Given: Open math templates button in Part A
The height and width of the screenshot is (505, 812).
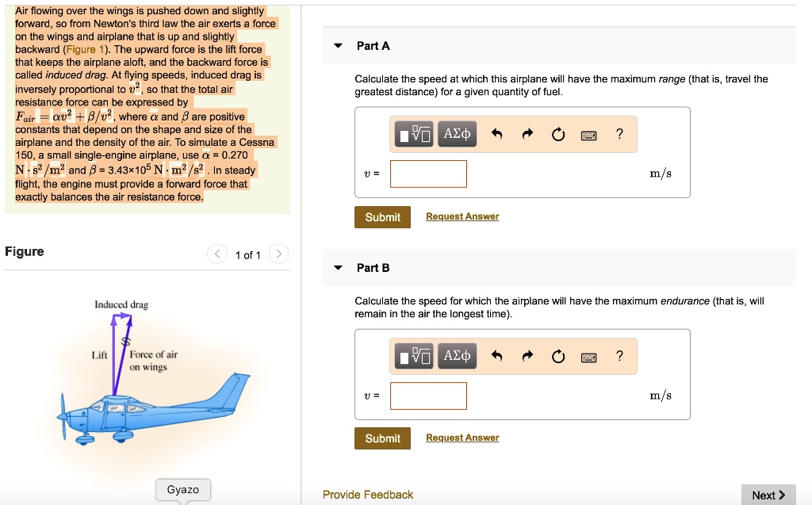Looking at the screenshot, I should pyautogui.click(x=414, y=134).
